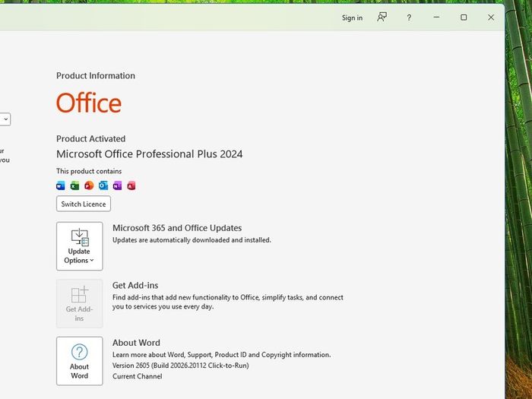Expand the Update Options dropdown button

80,246
